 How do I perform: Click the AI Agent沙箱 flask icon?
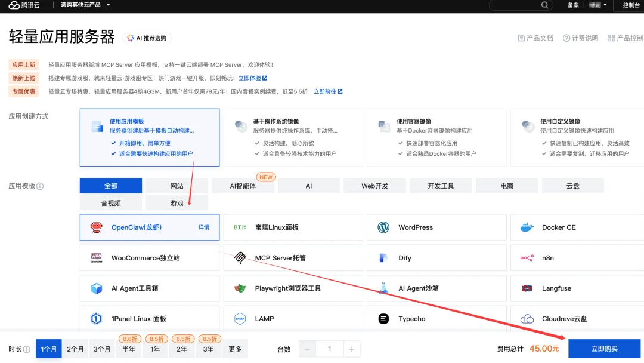[x=383, y=288]
